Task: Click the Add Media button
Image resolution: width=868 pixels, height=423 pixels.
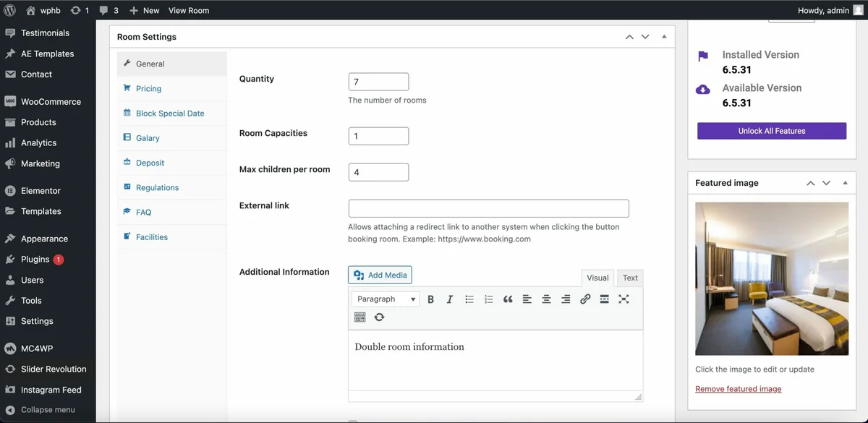Action: pos(380,275)
